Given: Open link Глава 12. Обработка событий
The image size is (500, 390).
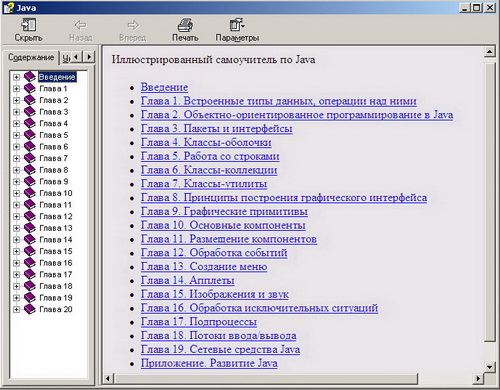Looking at the screenshot, I should [214, 253].
